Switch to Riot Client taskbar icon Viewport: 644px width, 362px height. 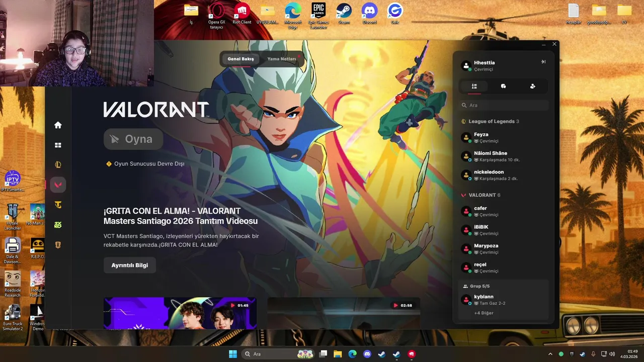[412, 354]
